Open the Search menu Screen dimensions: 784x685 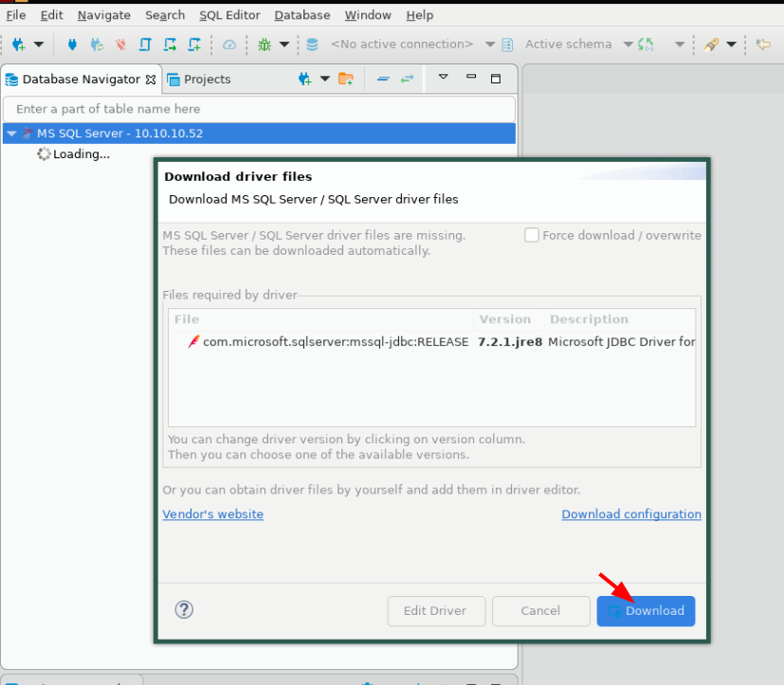pyautogui.click(x=165, y=15)
